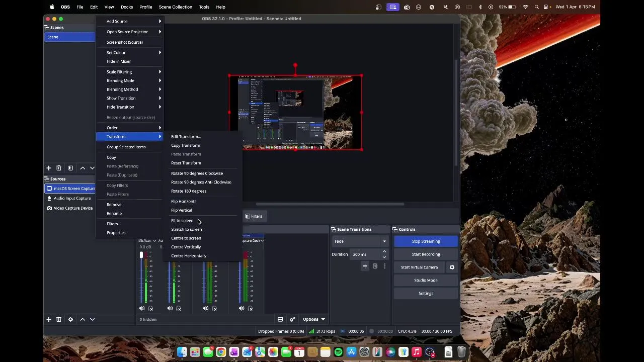The width and height of the screenshot is (644, 362).
Task: Select Reset Transform
Action: (x=186, y=163)
